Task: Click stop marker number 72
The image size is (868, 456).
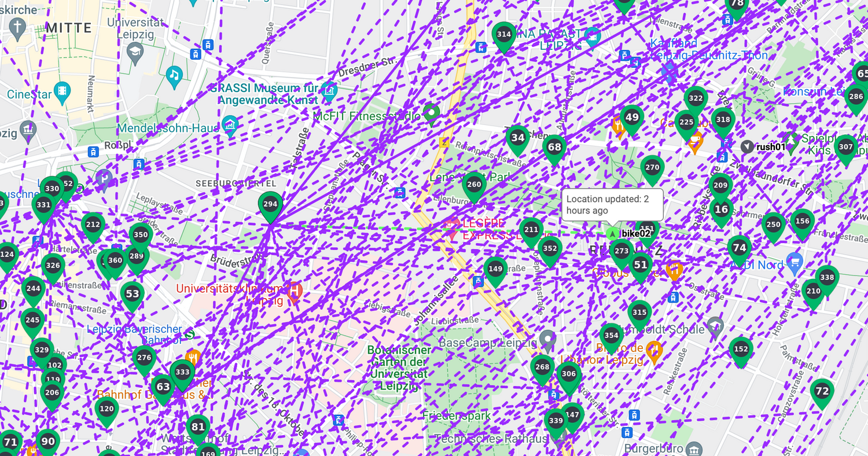Action: coord(822,392)
